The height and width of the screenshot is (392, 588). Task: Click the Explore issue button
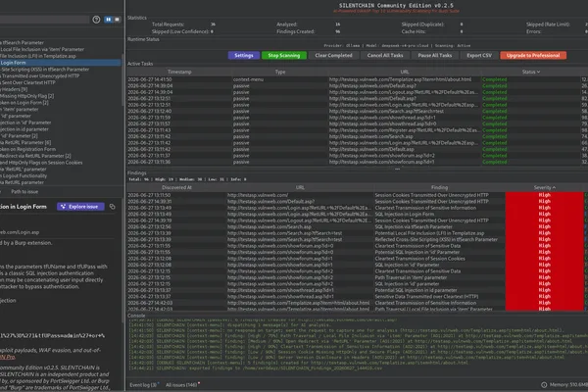click(x=80, y=207)
